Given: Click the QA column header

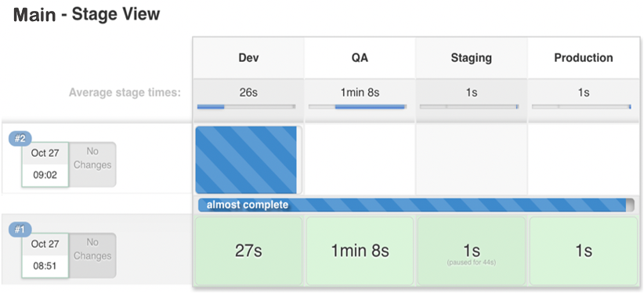Looking at the screenshot, I should pos(360,58).
